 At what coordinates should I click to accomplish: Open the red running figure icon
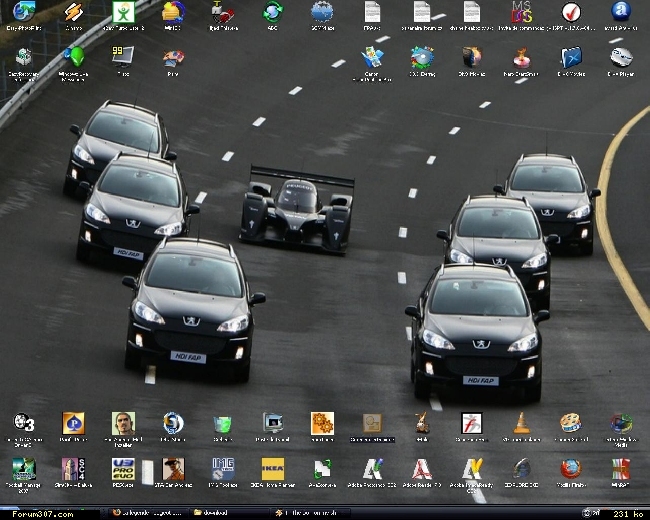[x=472, y=423]
